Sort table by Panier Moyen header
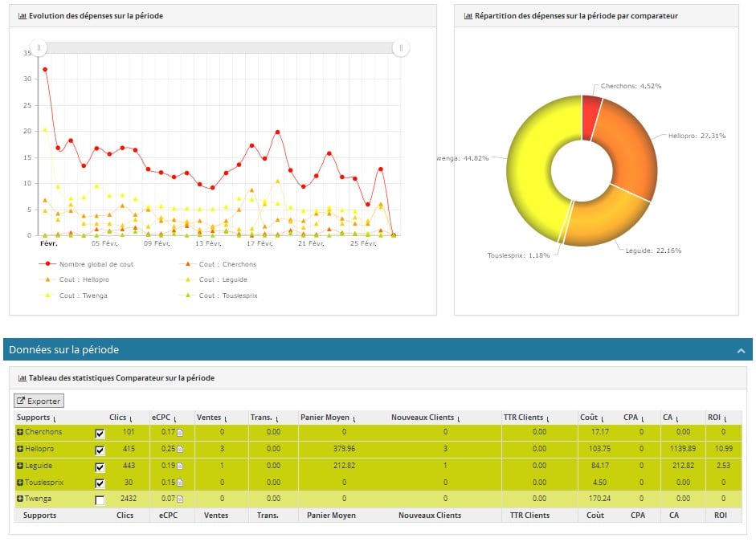This screenshot has width=756, height=542. pyautogui.click(x=328, y=418)
